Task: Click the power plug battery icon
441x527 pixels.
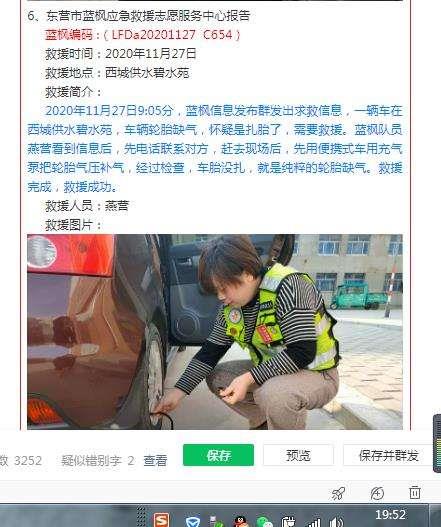Action: pos(288,522)
